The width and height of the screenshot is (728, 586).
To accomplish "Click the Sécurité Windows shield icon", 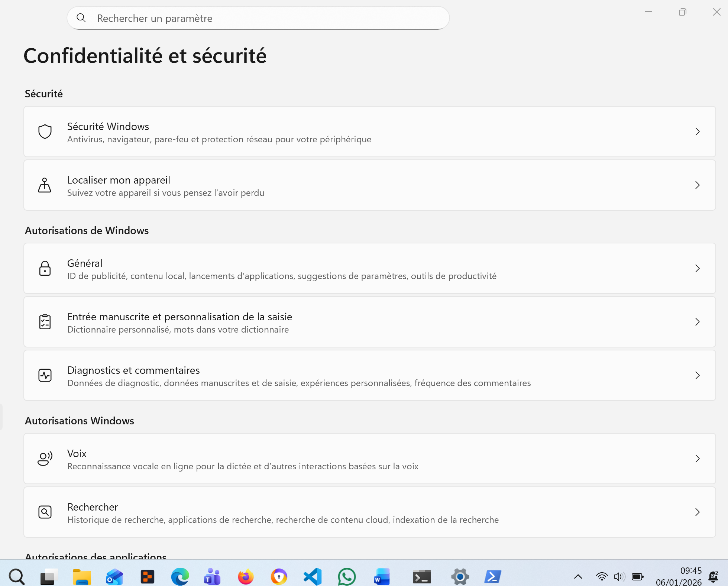I will coord(45,132).
